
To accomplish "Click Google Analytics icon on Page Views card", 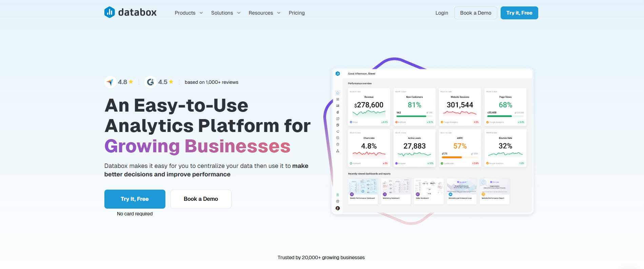I will [x=488, y=122].
